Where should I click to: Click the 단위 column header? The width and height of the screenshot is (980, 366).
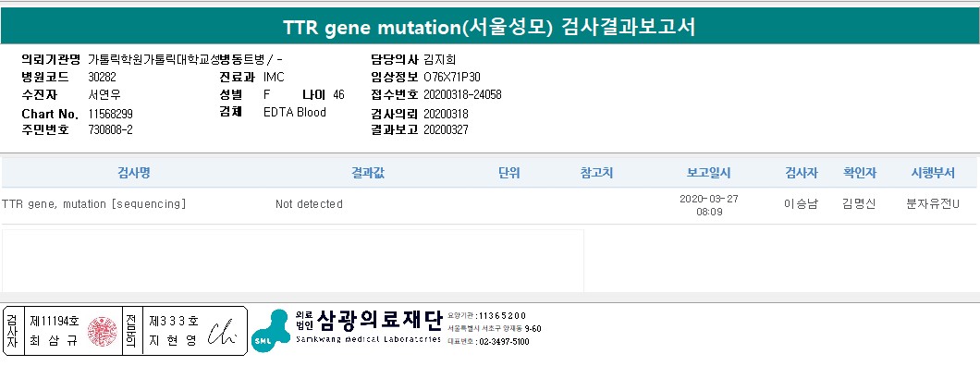coord(509,174)
